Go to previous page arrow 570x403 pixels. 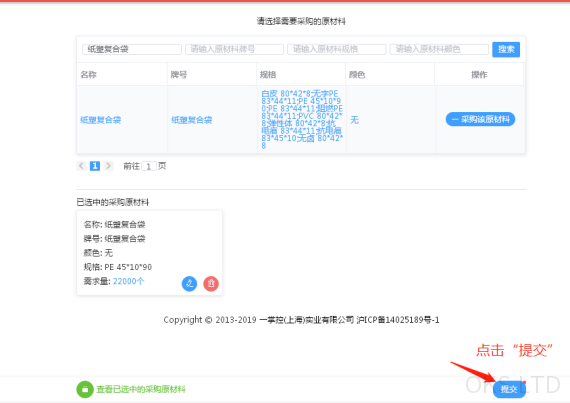[x=81, y=166]
